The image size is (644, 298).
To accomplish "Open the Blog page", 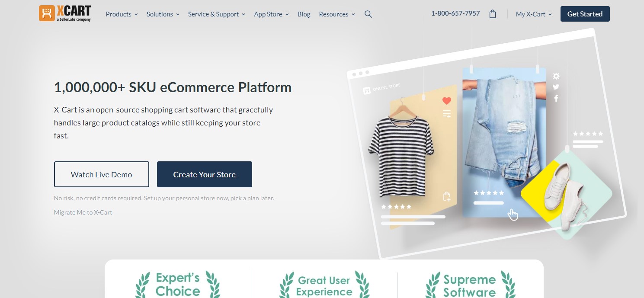I will [304, 14].
